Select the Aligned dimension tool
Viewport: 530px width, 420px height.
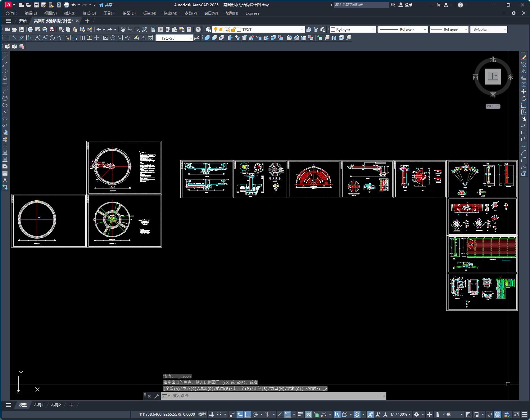tap(15, 38)
